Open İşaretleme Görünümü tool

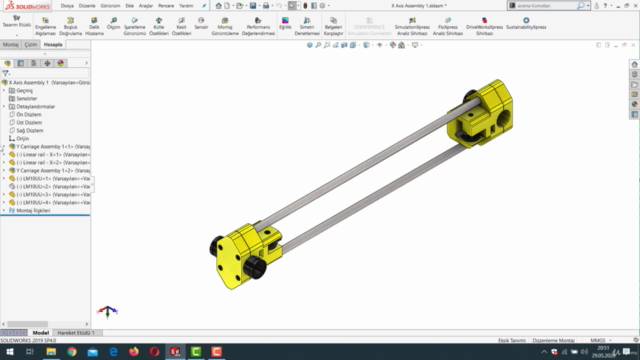(x=135, y=27)
